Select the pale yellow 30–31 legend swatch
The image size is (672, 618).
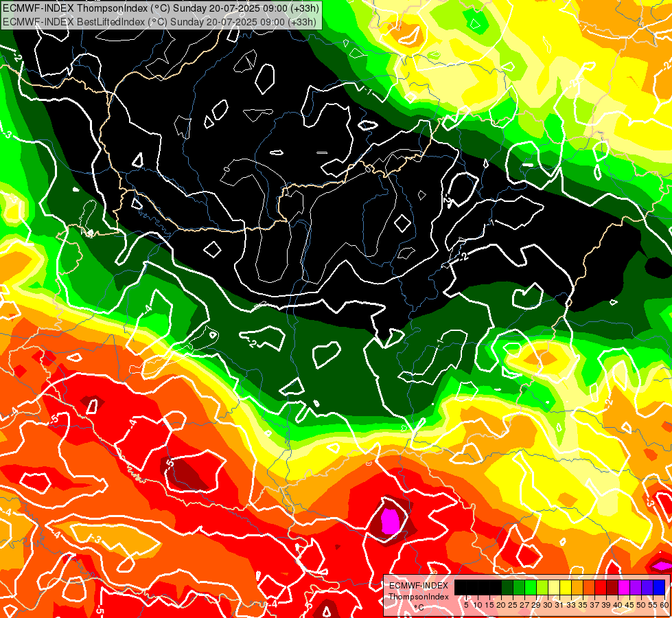pyautogui.click(x=554, y=587)
